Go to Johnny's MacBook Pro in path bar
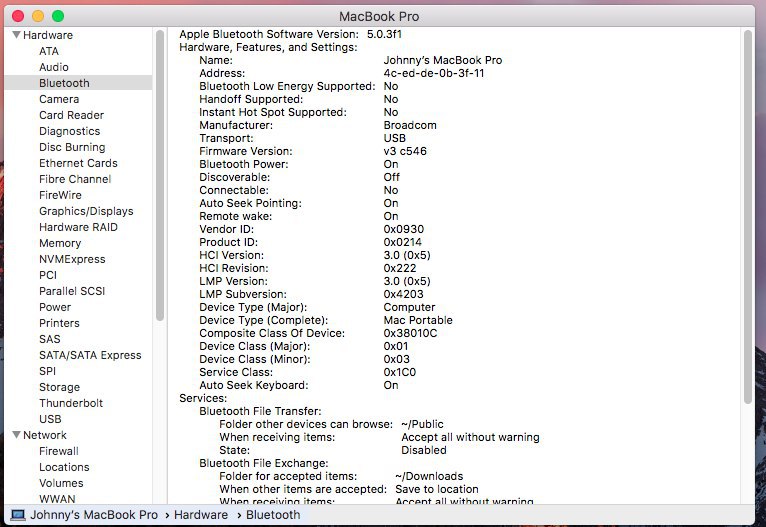 pyautogui.click(x=94, y=515)
